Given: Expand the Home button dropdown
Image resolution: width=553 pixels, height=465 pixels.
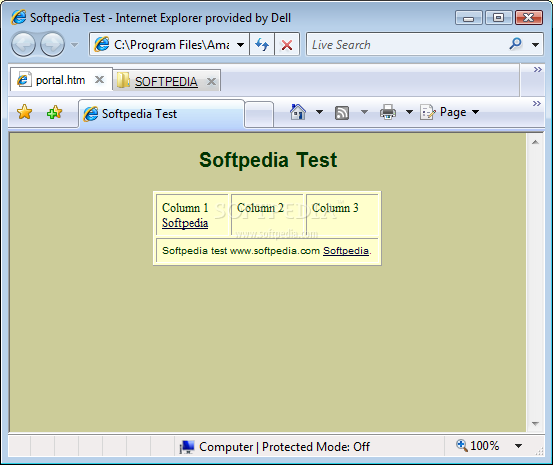Looking at the screenshot, I should 319,112.
